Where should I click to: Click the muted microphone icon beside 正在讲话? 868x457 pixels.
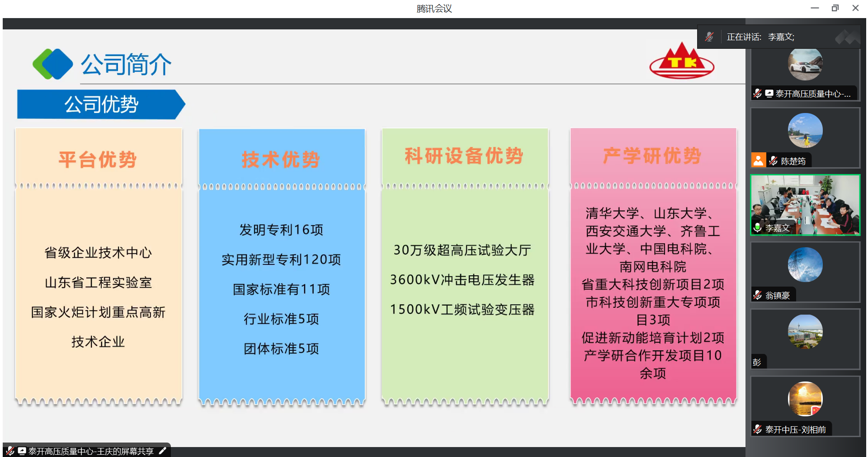coord(709,37)
